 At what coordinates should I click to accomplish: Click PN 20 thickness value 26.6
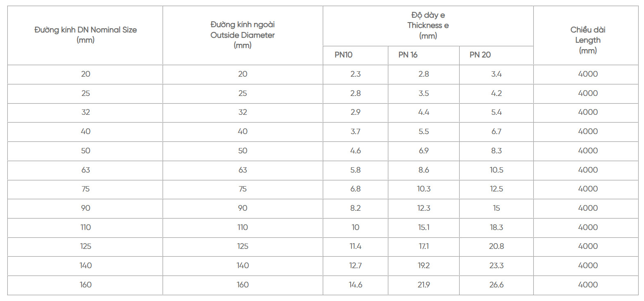496,285
